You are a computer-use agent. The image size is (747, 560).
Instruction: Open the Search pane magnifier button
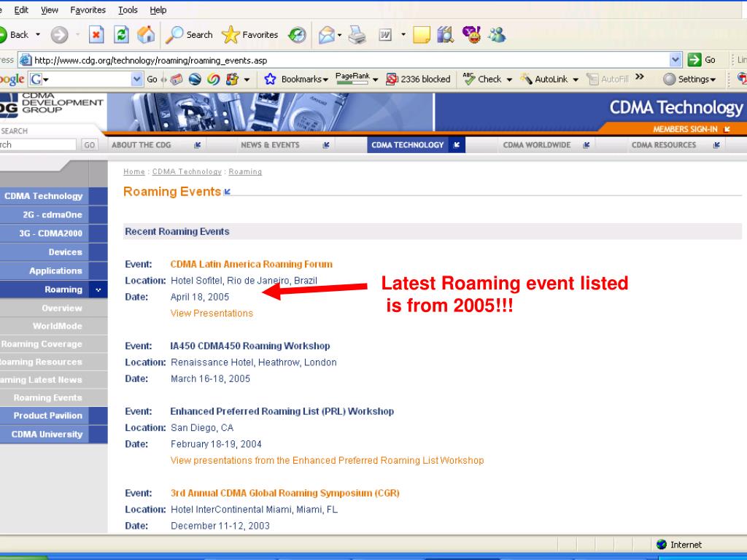pyautogui.click(x=189, y=35)
